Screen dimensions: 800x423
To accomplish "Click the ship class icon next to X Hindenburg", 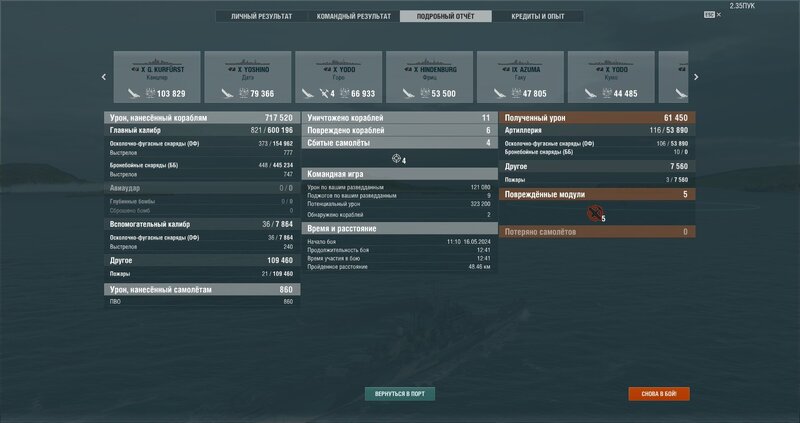I will 408,69.
